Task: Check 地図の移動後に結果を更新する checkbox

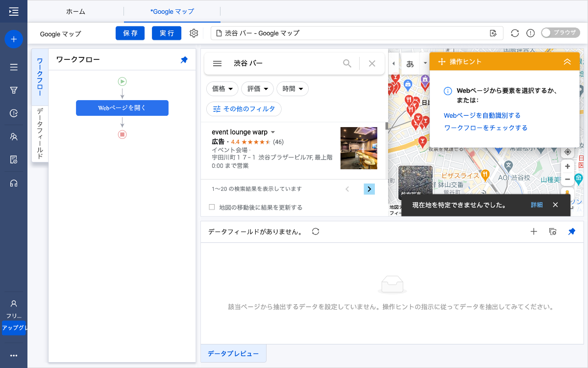Action: tap(212, 207)
